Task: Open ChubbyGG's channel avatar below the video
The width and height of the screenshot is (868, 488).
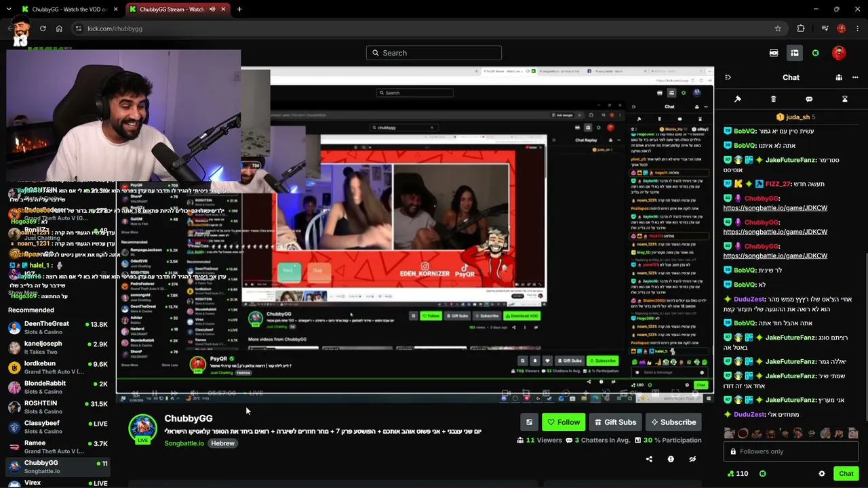Action: click(142, 428)
